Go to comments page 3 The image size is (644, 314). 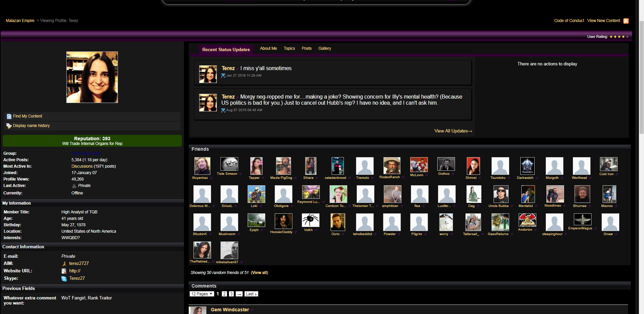click(x=231, y=294)
